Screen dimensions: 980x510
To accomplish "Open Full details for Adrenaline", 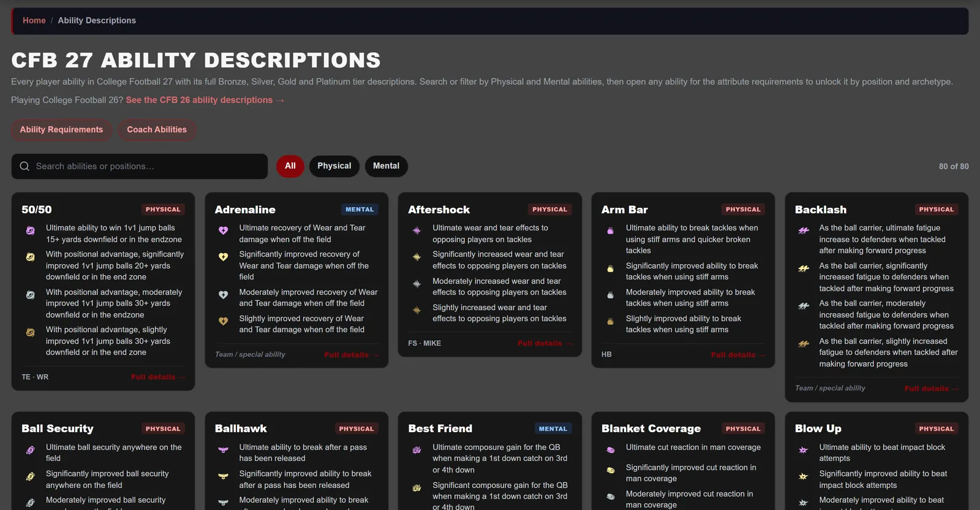I will tap(351, 355).
